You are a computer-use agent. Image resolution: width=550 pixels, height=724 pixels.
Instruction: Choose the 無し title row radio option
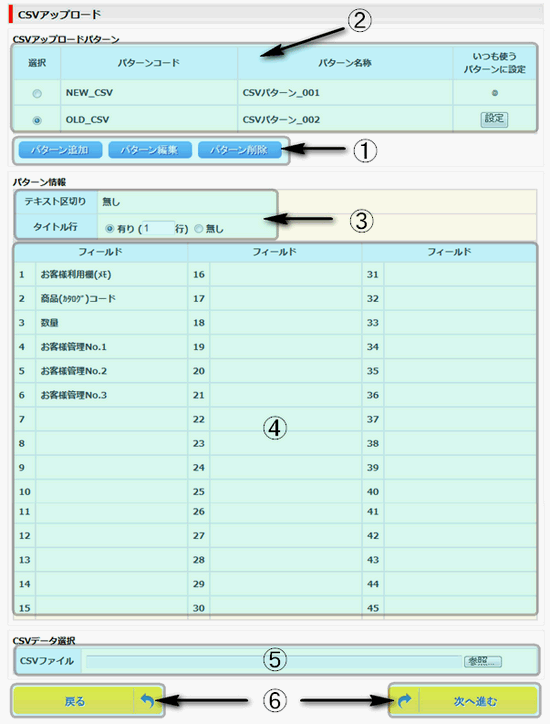(x=199, y=229)
